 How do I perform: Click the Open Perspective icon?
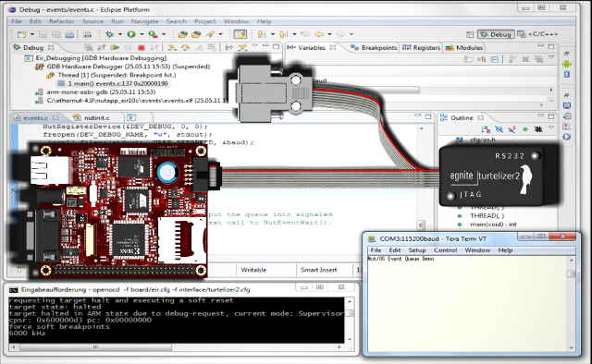tap(470, 35)
